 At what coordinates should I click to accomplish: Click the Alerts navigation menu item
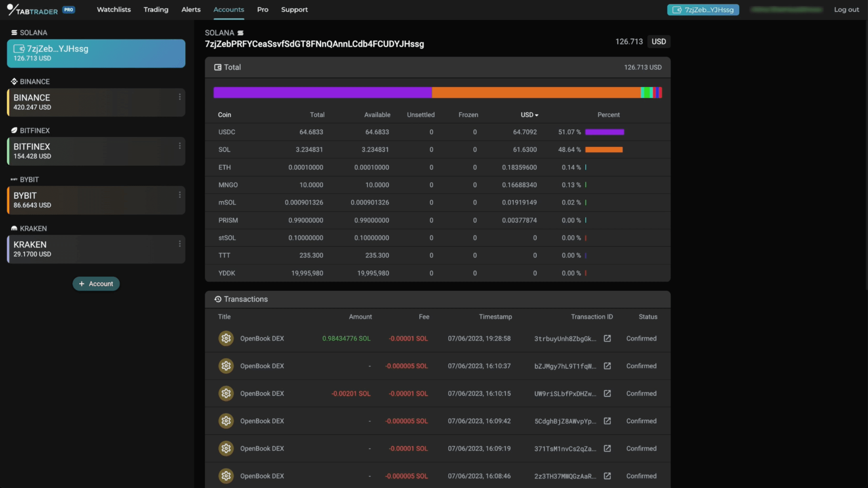tap(191, 9)
